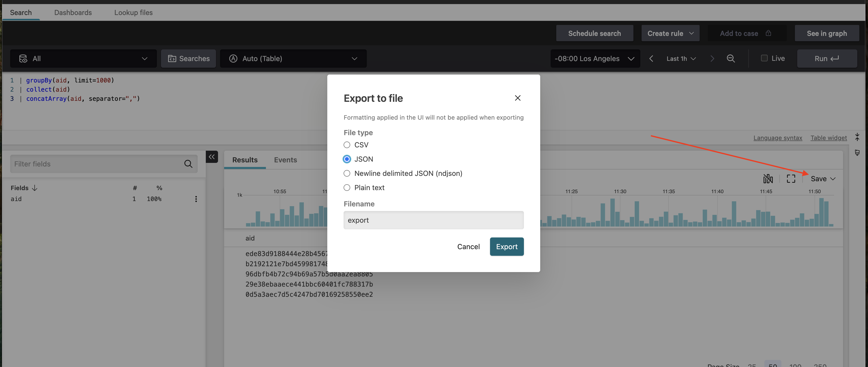Open the Last 1h time range dropdown
Viewport: 868px width, 367px height.
point(681,59)
